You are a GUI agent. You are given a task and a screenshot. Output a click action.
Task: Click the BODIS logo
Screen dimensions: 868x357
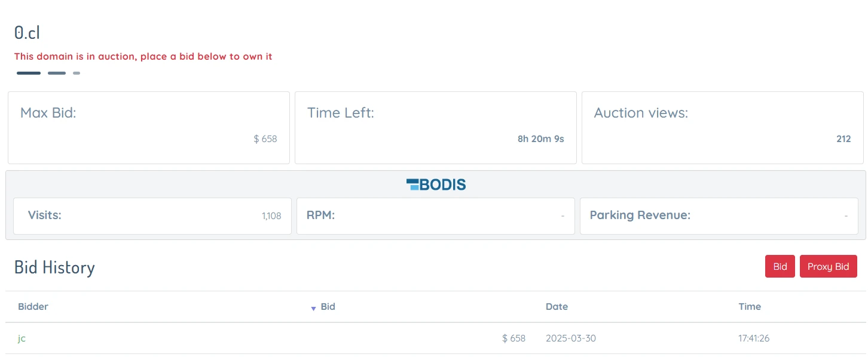[x=436, y=184]
